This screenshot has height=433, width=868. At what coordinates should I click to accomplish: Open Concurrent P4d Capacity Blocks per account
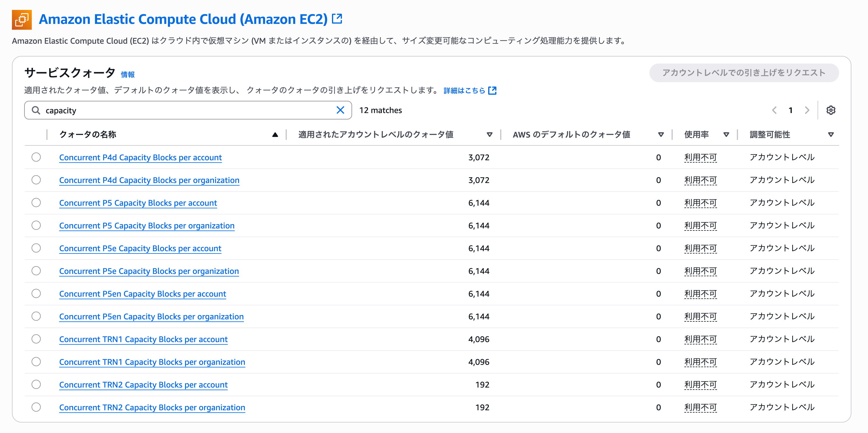coord(140,157)
